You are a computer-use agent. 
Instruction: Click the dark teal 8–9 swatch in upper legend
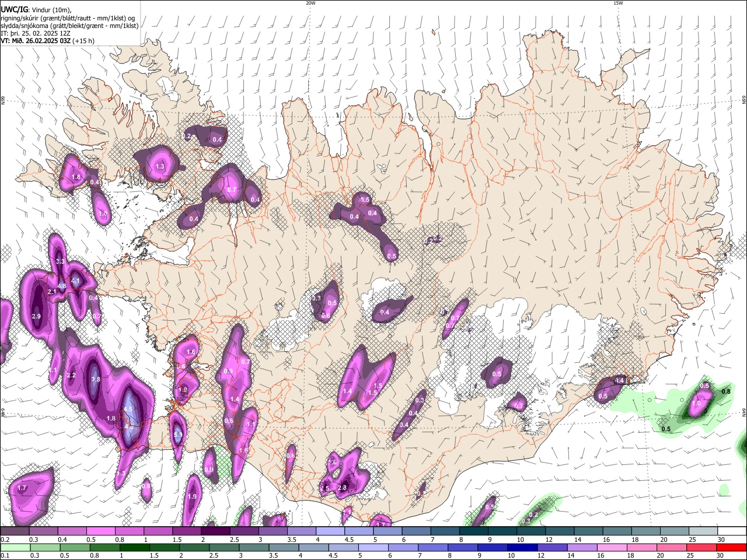(x=474, y=531)
